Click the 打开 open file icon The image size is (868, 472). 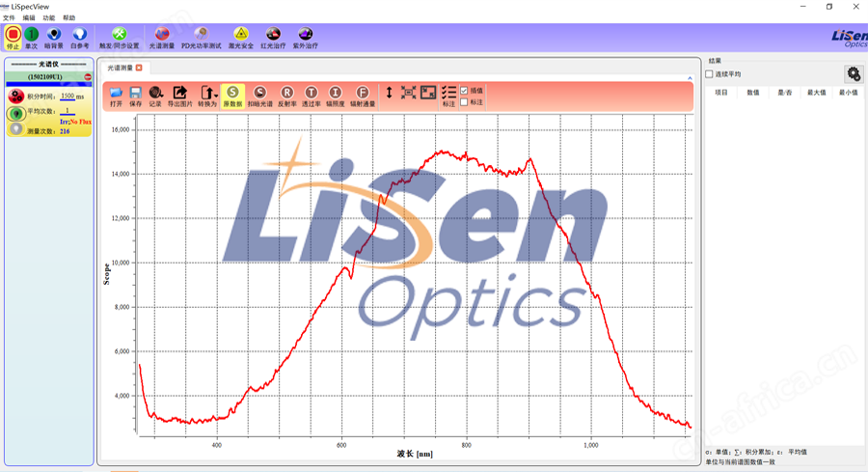click(116, 97)
